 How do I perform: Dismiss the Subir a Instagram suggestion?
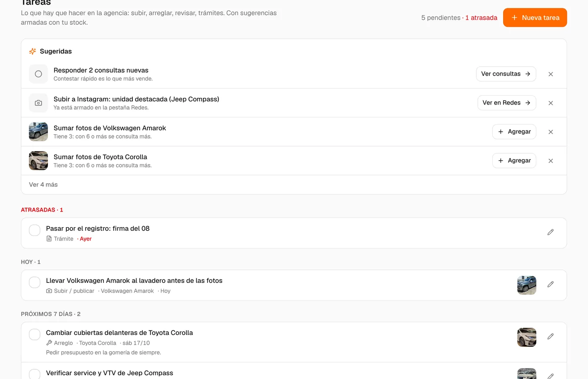551,103
